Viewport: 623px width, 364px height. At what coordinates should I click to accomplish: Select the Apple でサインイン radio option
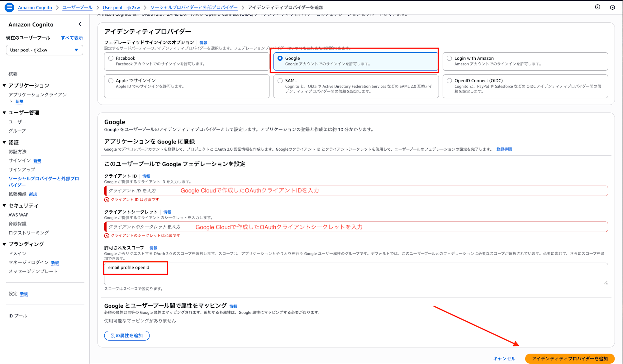[x=111, y=81]
